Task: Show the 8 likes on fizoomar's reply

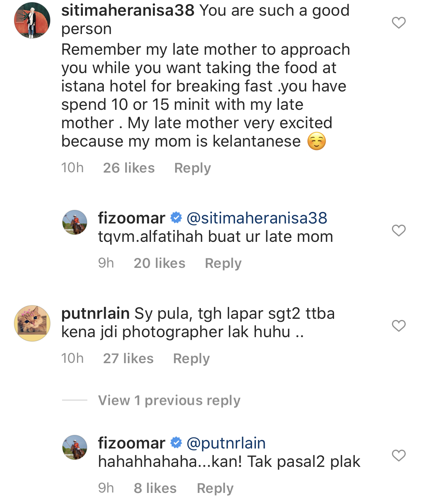Action: 155,488
